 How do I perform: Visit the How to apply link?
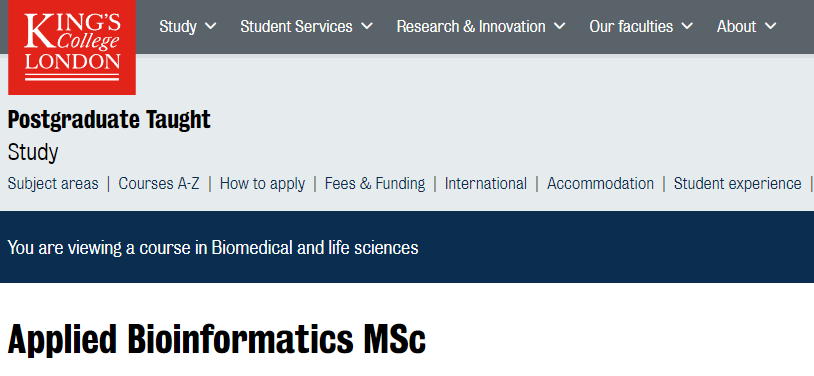[x=262, y=184]
